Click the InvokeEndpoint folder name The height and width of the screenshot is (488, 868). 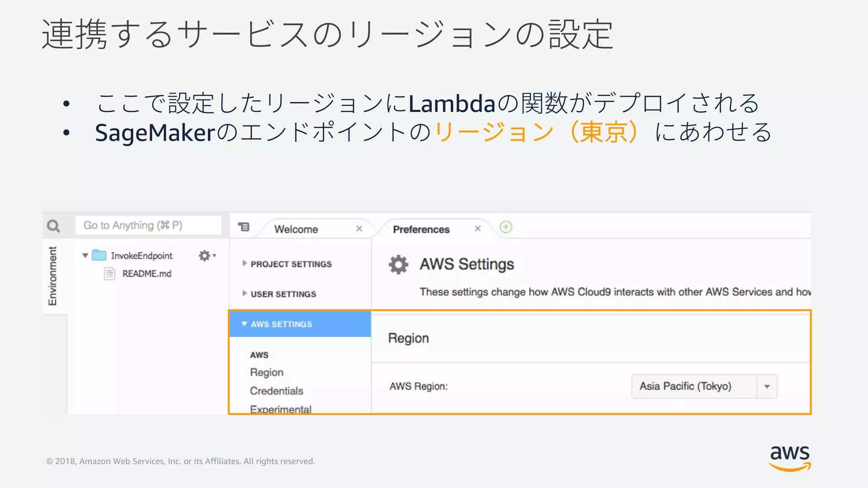tap(142, 256)
